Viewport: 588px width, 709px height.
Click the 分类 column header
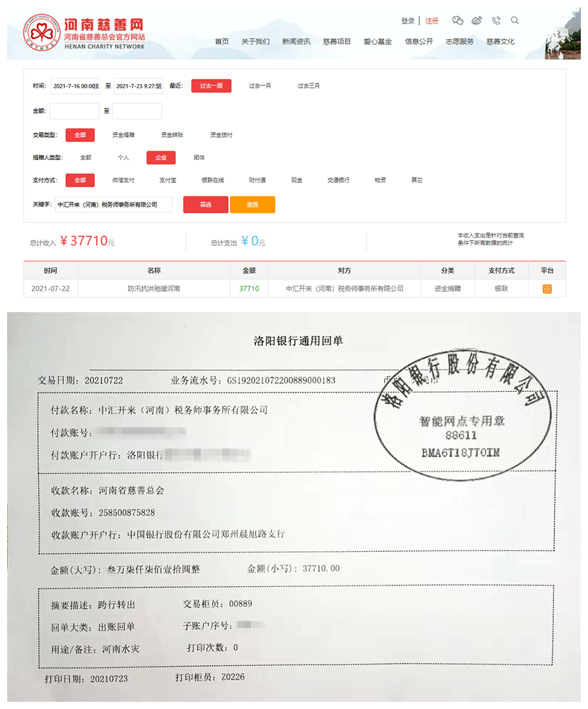(447, 271)
